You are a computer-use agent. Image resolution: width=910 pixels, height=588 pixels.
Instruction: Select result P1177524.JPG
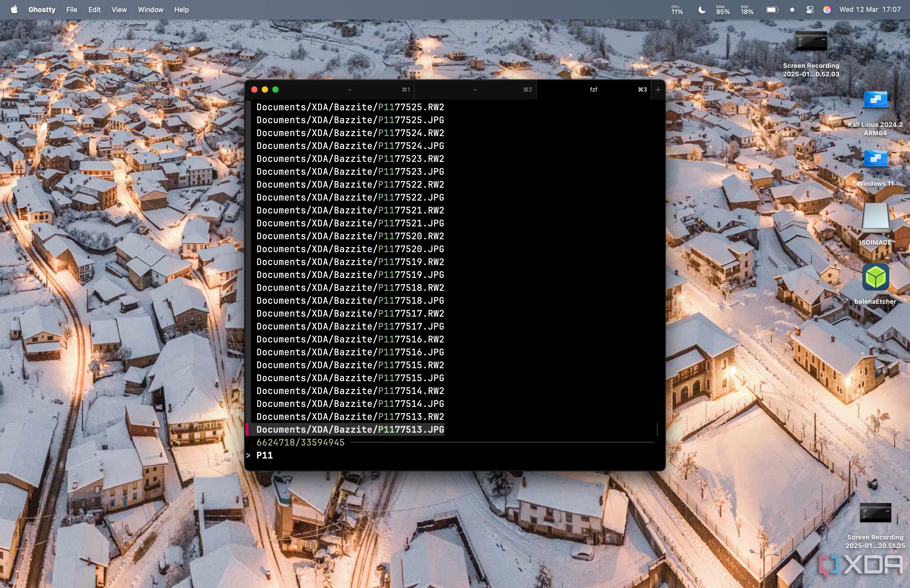[x=350, y=146]
